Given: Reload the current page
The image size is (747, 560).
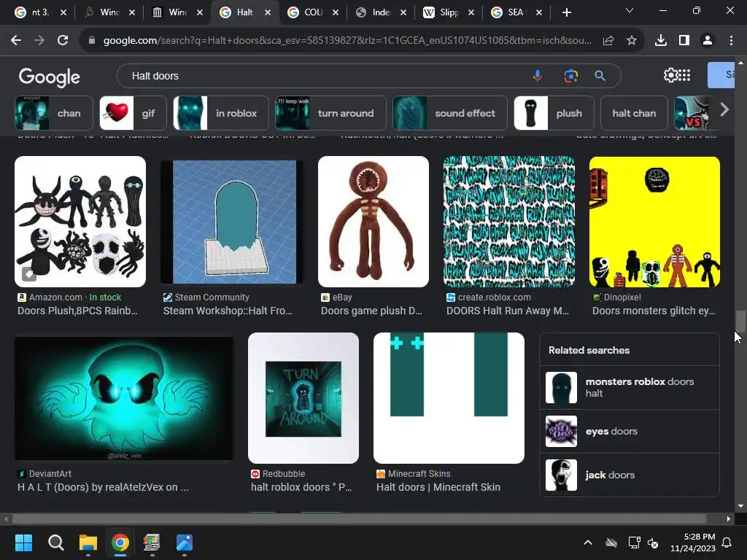Looking at the screenshot, I should click(63, 41).
